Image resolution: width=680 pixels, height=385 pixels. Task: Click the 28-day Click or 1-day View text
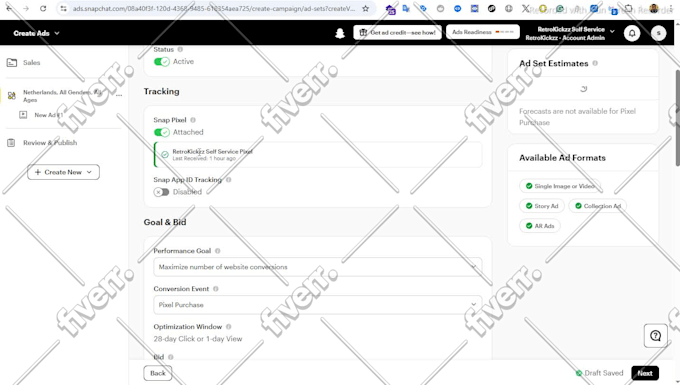point(198,339)
